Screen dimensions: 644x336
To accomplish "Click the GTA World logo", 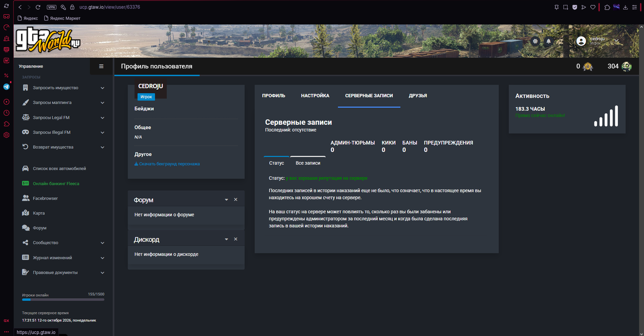I will click(x=48, y=41).
